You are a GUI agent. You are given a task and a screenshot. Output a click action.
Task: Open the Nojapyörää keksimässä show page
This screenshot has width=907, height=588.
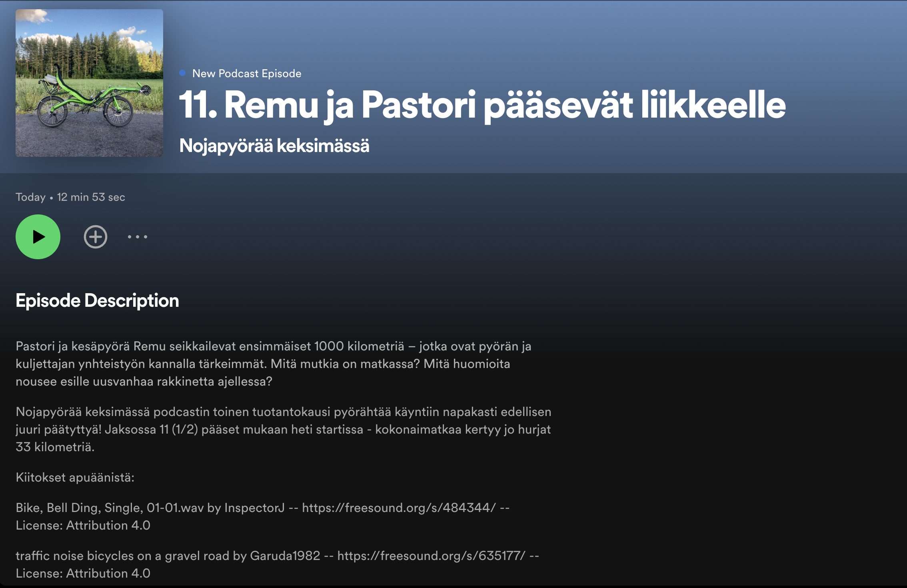[x=274, y=146]
